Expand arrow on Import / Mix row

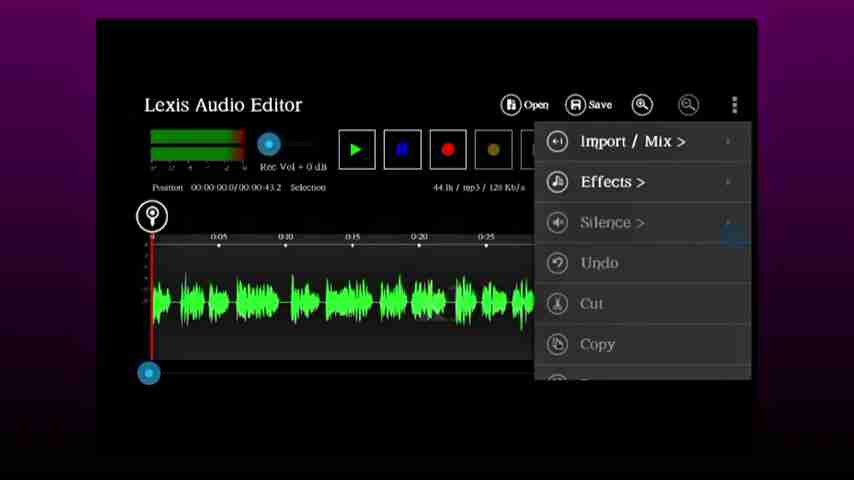click(x=728, y=141)
